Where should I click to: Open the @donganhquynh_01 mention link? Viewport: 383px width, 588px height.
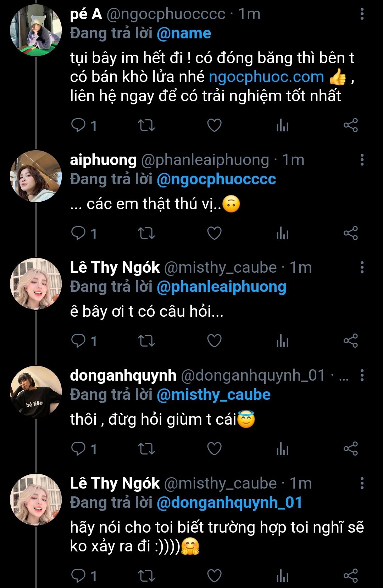229,503
